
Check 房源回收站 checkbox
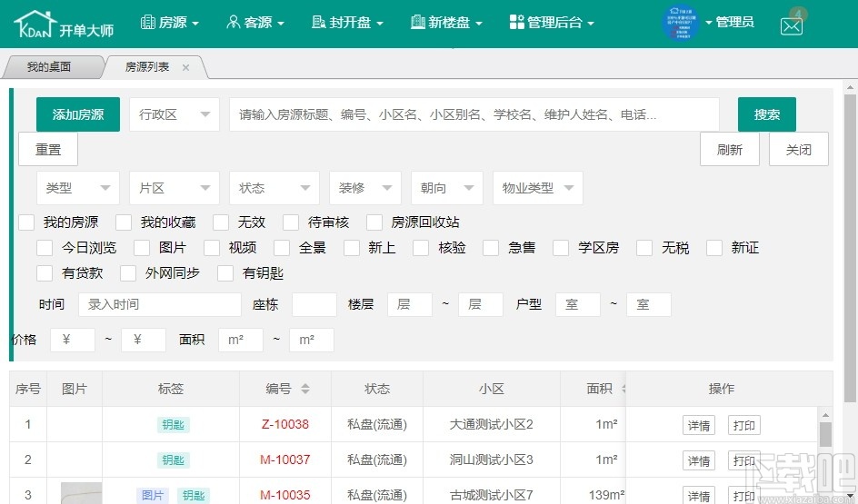pos(374,222)
